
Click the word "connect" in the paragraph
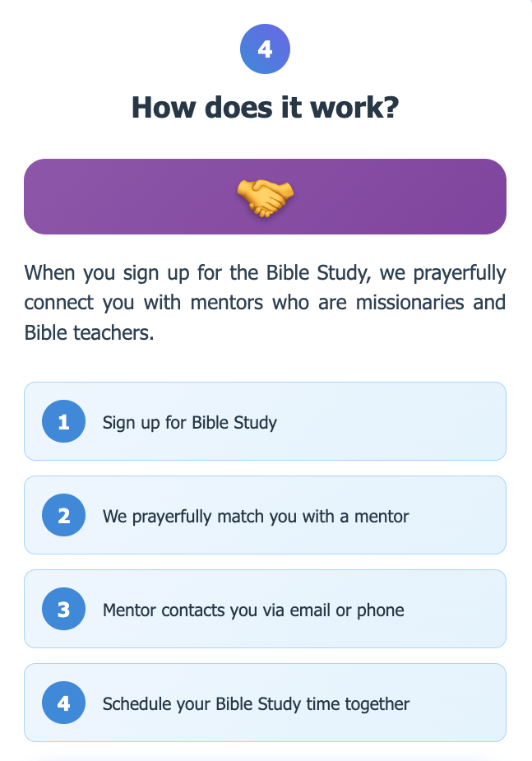(58, 303)
